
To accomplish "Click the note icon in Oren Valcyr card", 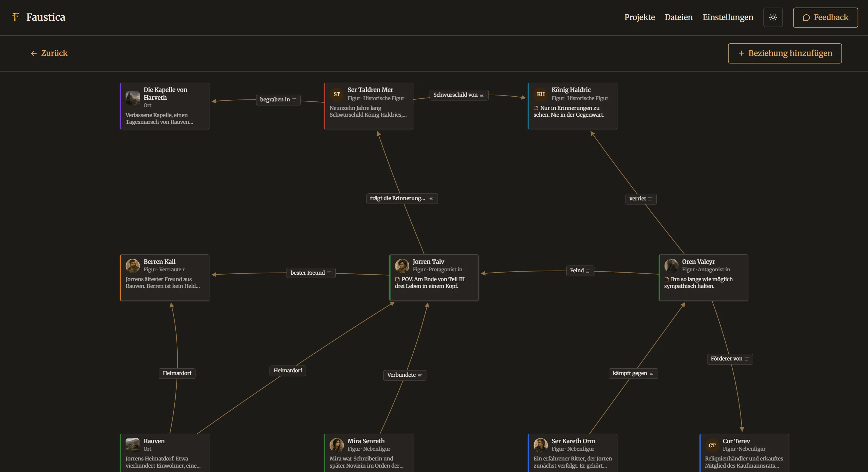I will point(667,279).
